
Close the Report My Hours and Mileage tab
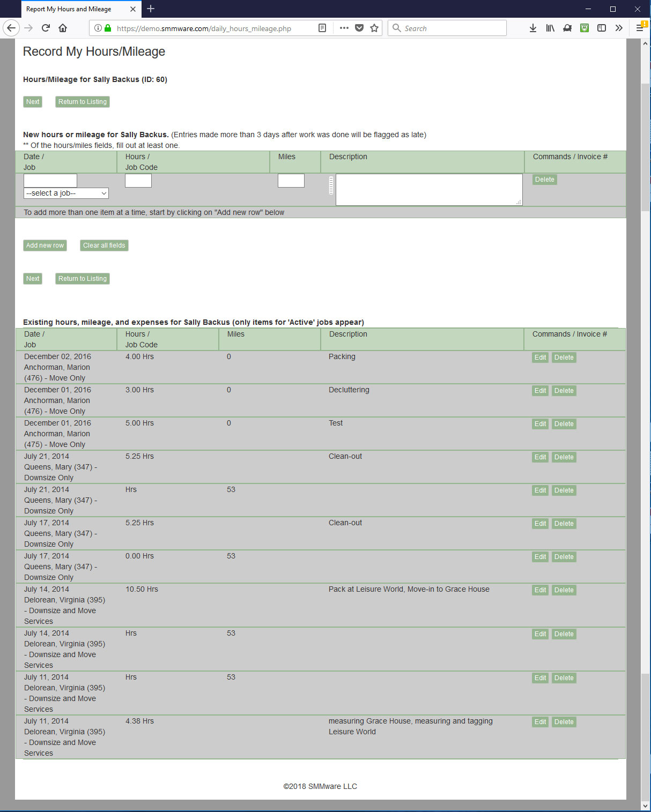133,9
